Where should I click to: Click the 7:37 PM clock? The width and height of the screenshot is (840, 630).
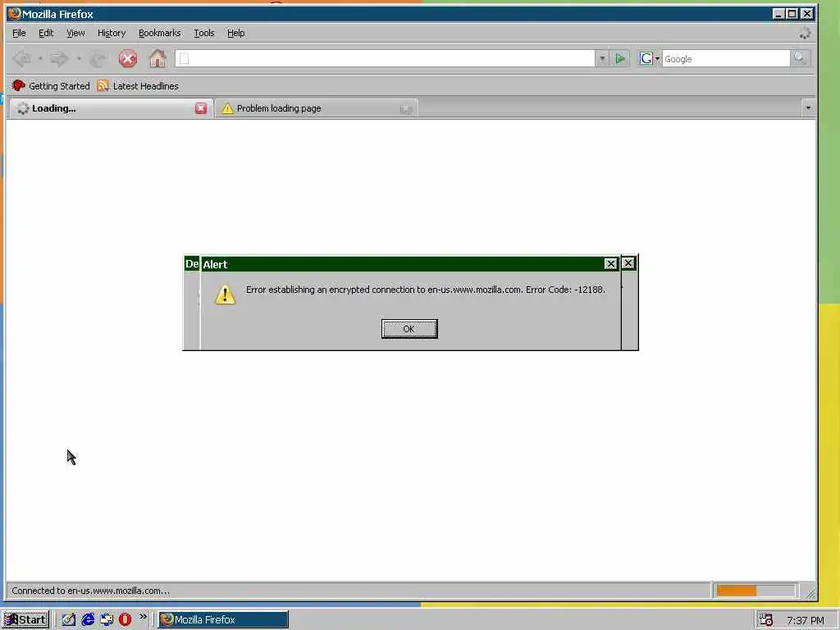(x=806, y=620)
